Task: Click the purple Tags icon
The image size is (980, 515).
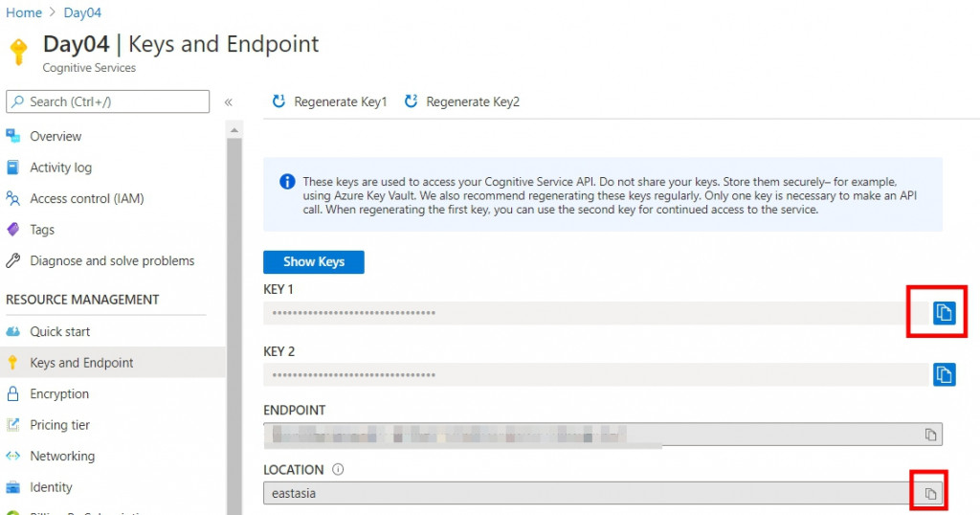Action: 12,230
